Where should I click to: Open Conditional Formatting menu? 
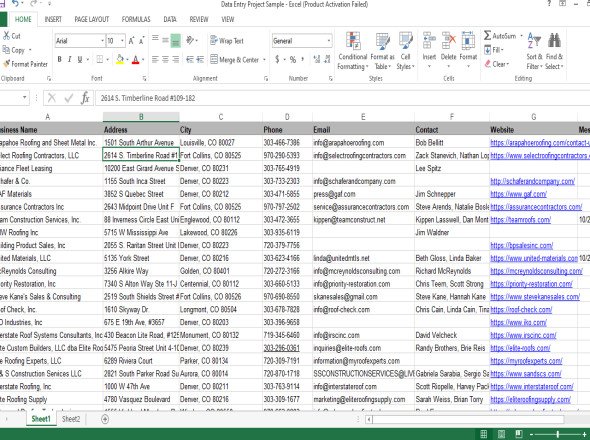pyautogui.click(x=353, y=51)
